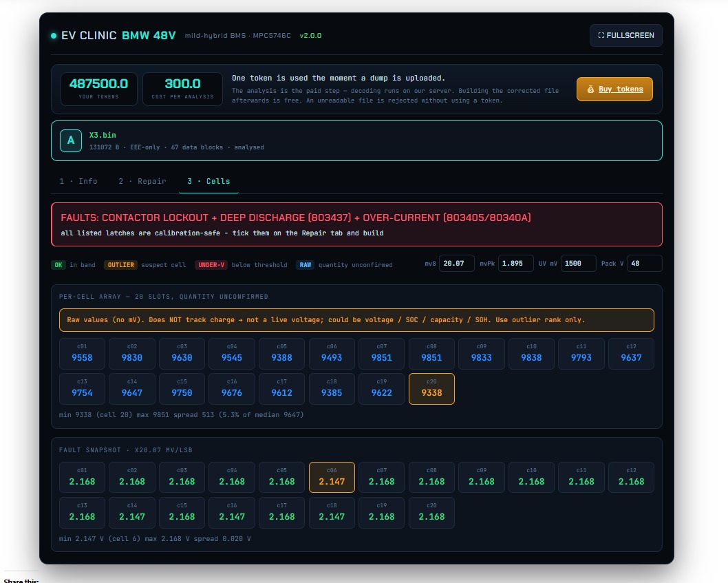Select raw cell c11 value 9793
Image resolution: width=728 pixels, height=583 pixels.
click(x=581, y=354)
